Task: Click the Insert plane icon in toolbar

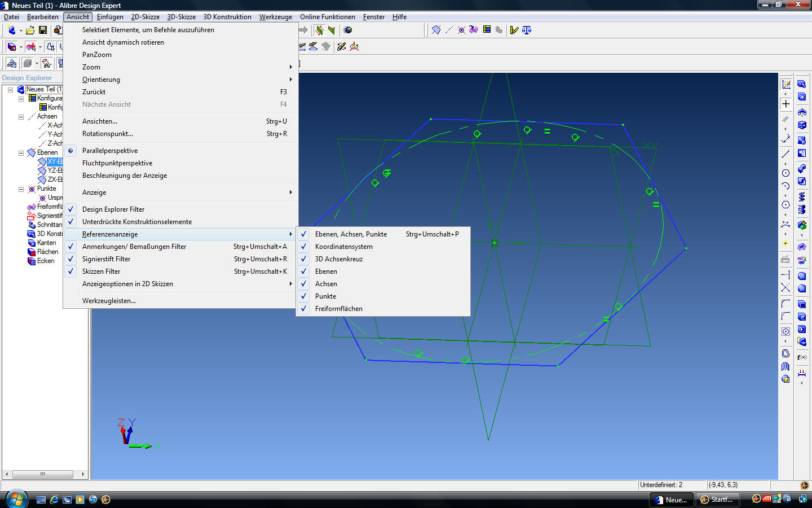Action: pos(436,30)
